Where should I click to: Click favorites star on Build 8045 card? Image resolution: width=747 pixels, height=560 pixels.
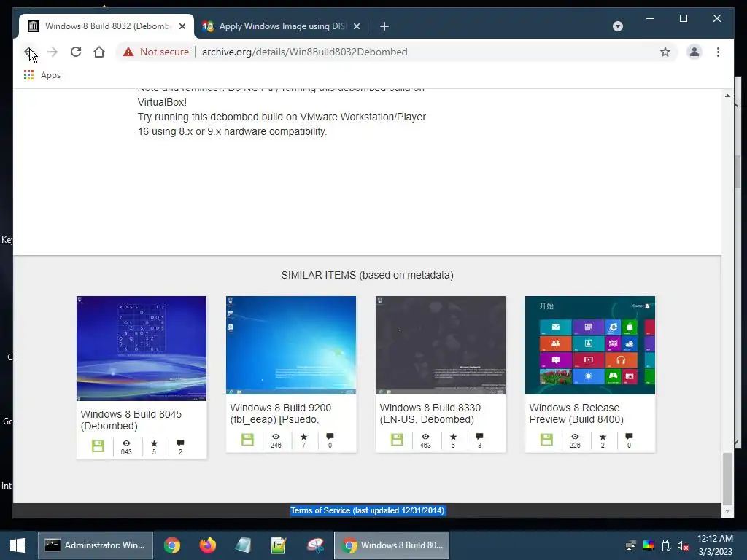(x=154, y=443)
